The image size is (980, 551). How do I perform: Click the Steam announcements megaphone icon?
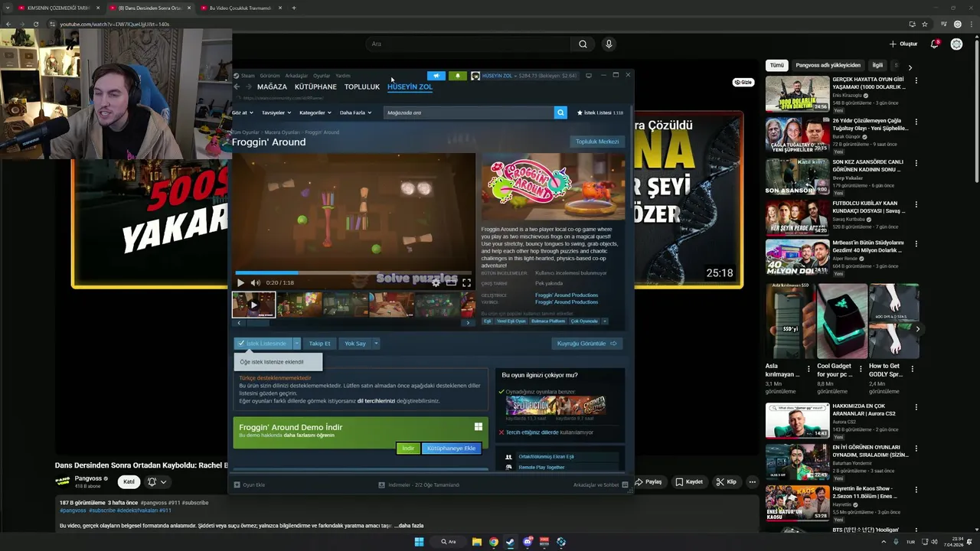pyautogui.click(x=436, y=76)
